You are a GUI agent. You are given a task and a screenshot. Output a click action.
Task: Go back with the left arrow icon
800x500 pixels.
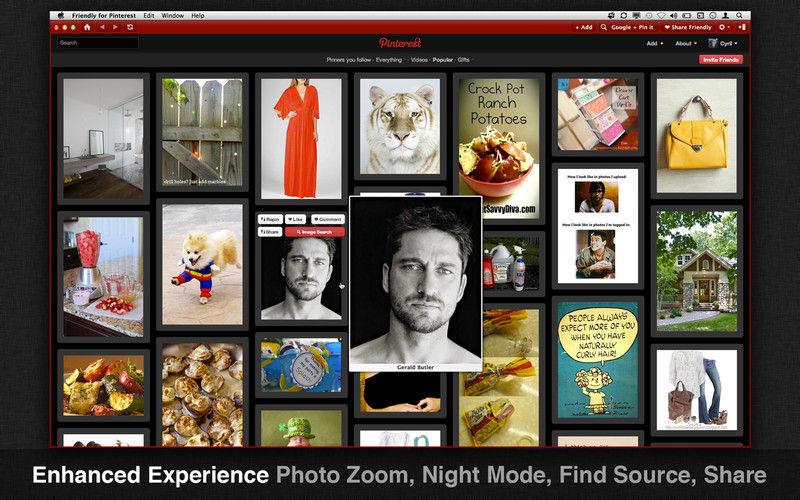(x=102, y=27)
